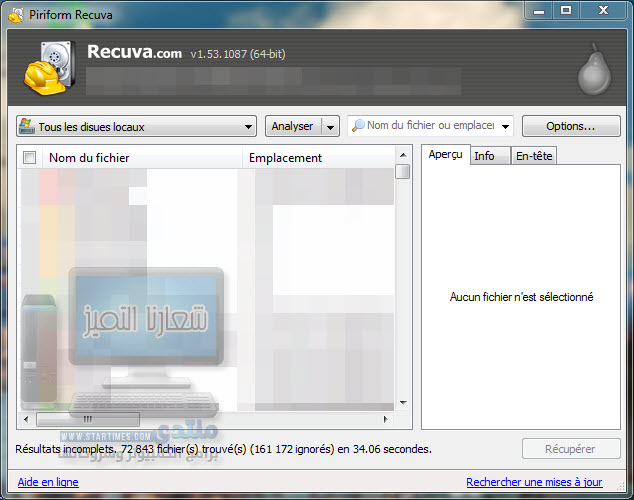Open the Options... dialog
The image size is (634, 500).
[571, 126]
